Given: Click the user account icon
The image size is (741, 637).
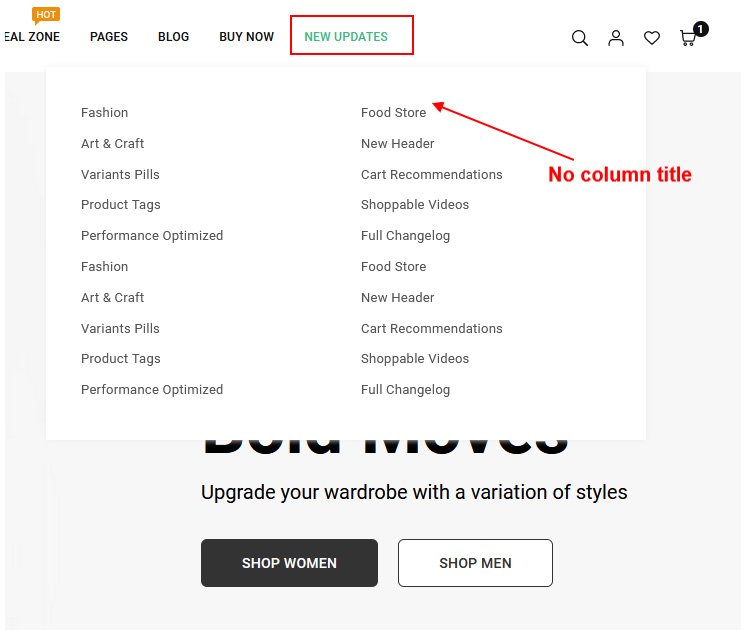Looking at the screenshot, I should coord(616,38).
